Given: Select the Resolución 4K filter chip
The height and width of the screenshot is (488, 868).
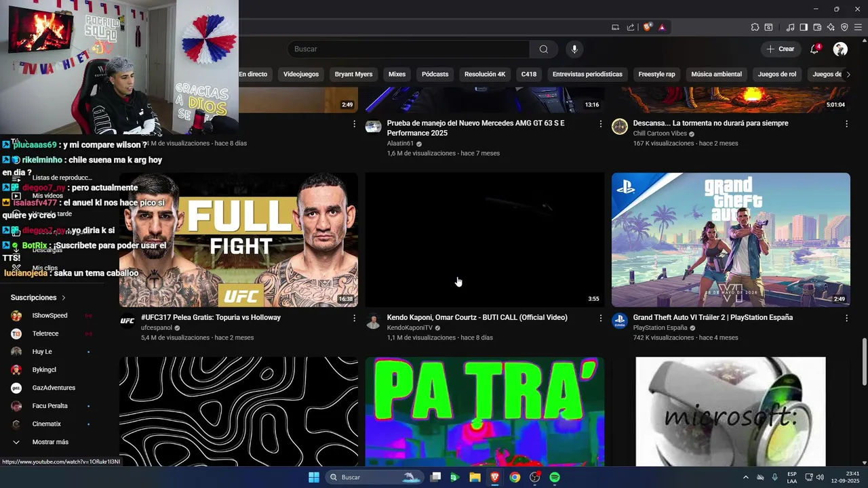Looking at the screenshot, I should click(x=485, y=74).
